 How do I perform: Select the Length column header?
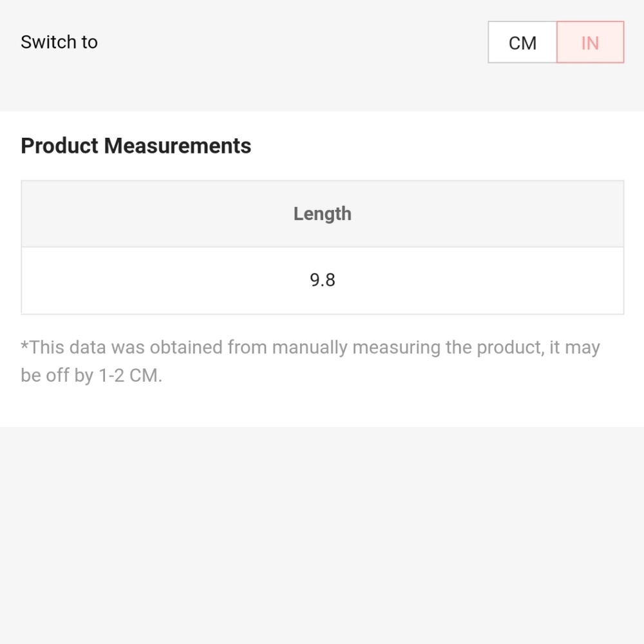pos(323,214)
